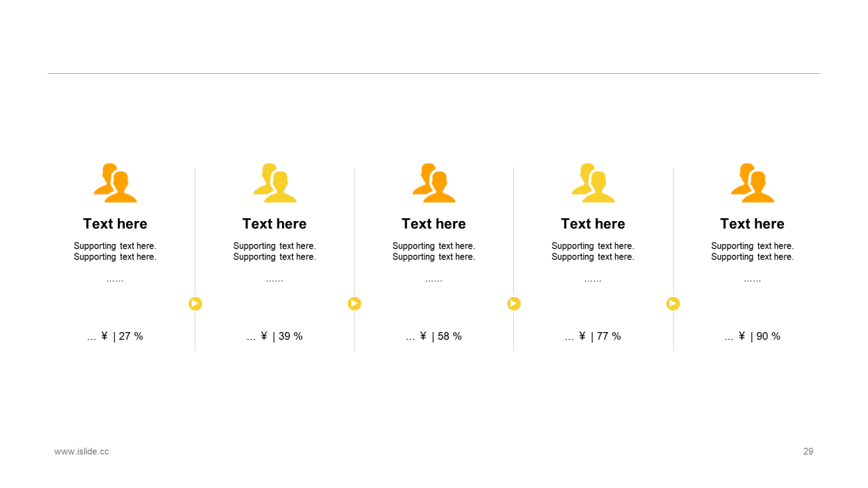868x488 pixels.
Task: Click the arrow circle after 39 % column
Action: coord(355,304)
